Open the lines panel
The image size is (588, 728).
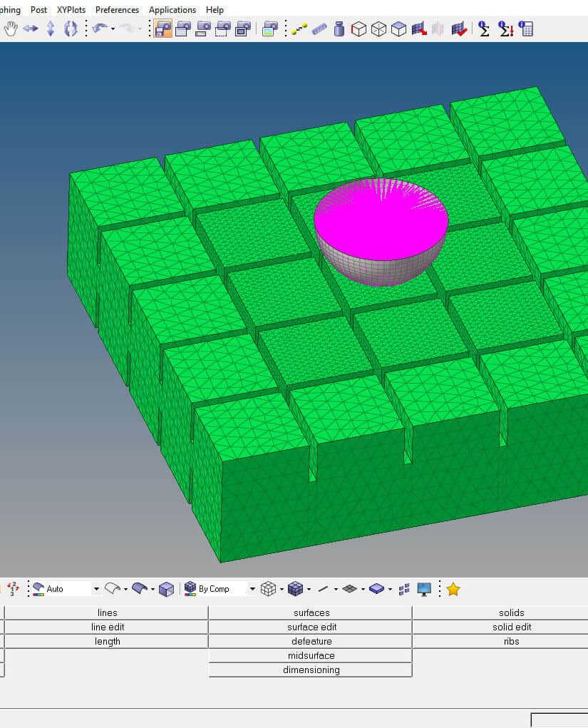coord(107,612)
